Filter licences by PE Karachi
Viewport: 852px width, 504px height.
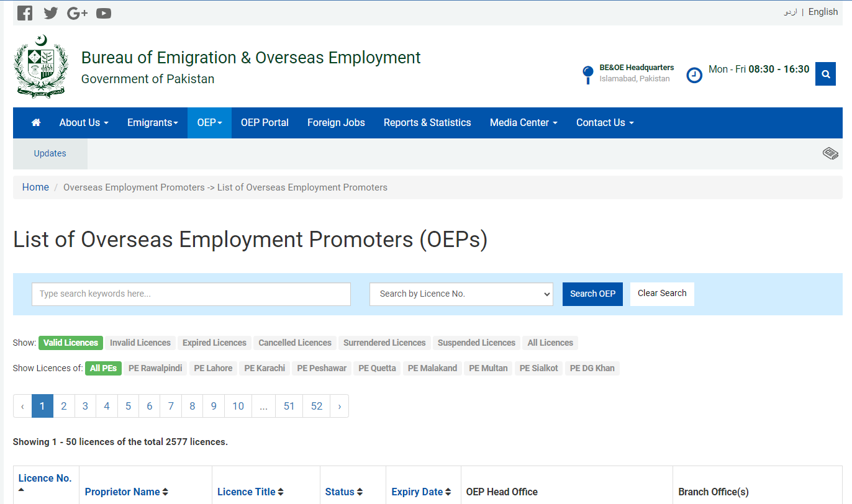pos(265,368)
